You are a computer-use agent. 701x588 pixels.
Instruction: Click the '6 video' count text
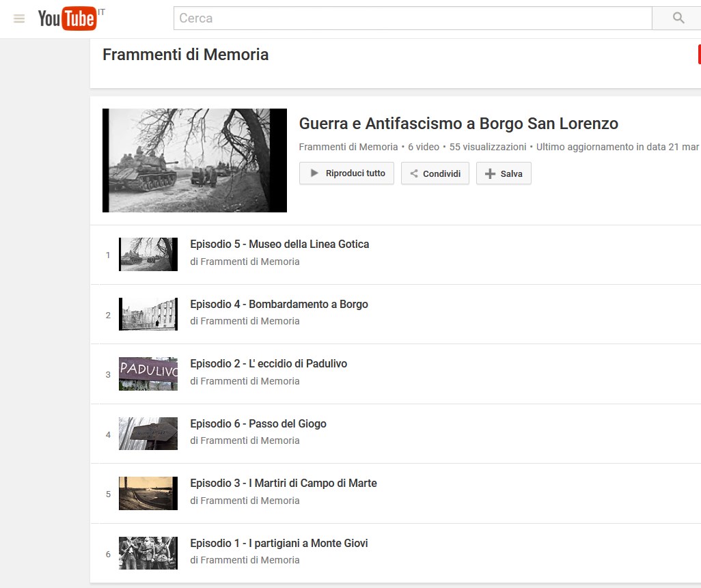[x=424, y=147]
